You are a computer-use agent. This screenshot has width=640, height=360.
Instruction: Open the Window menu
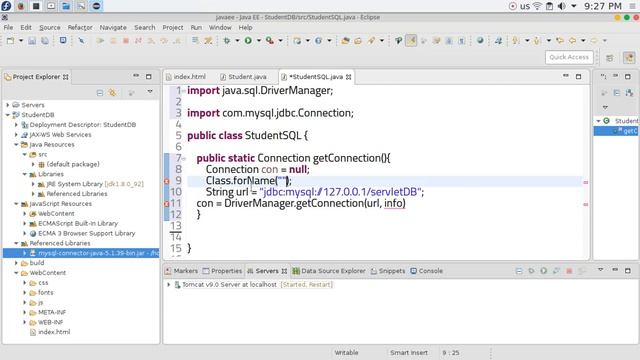(220, 27)
